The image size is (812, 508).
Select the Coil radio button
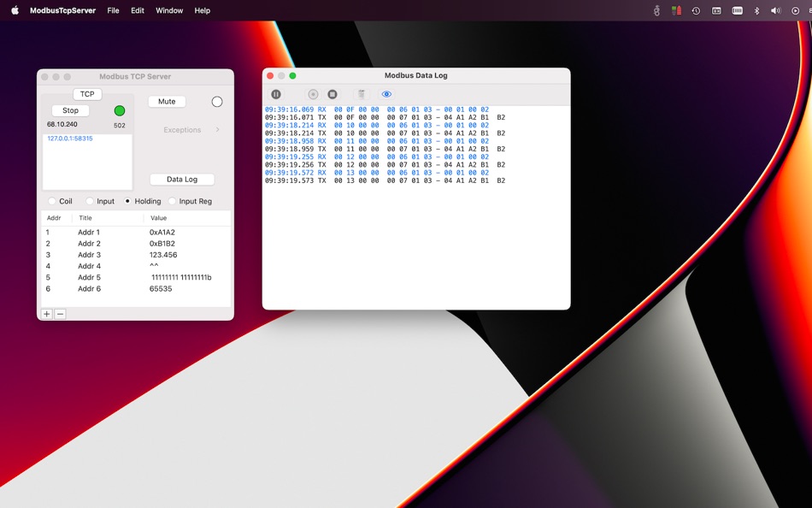(52, 201)
